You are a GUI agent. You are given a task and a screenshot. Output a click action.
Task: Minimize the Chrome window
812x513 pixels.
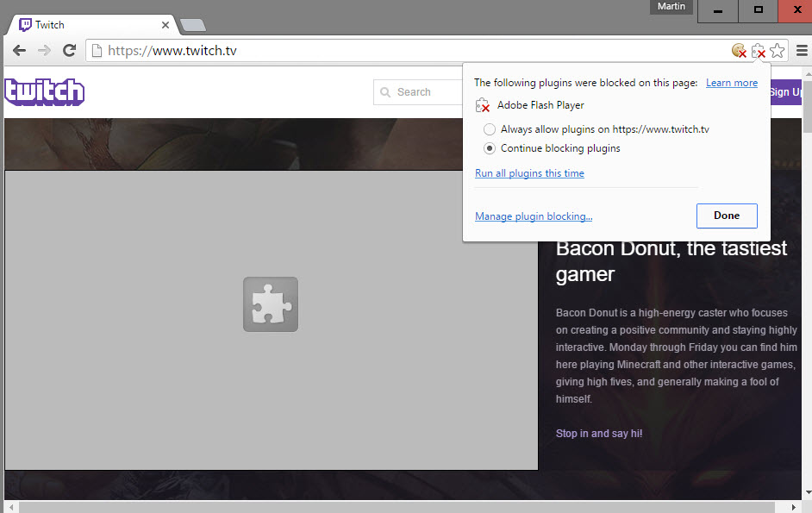pyautogui.click(x=718, y=11)
